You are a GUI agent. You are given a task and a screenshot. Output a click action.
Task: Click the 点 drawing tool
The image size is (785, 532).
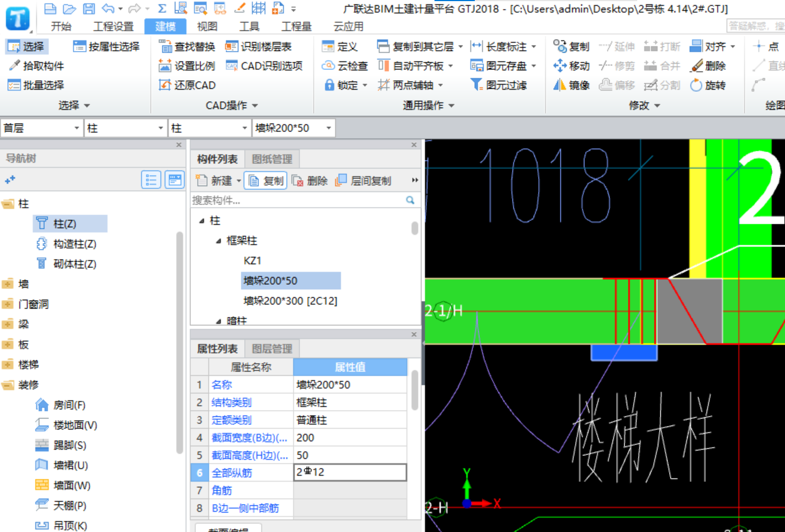[x=766, y=46]
